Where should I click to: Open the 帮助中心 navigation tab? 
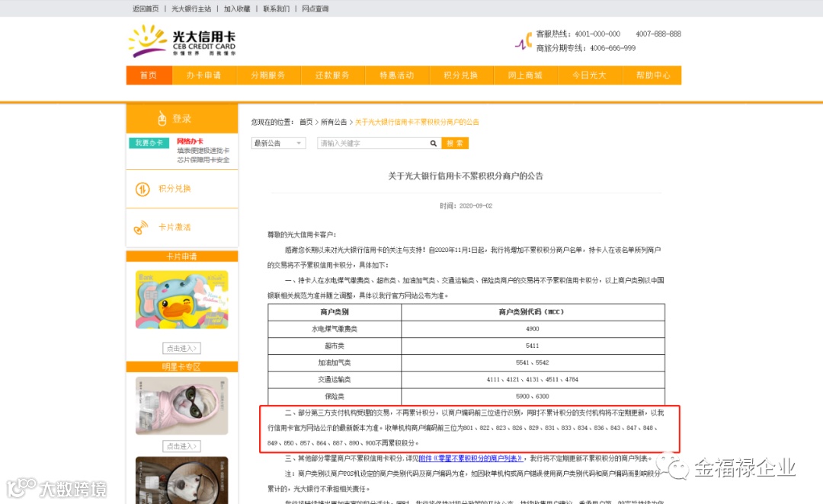(x=652, y=75)
